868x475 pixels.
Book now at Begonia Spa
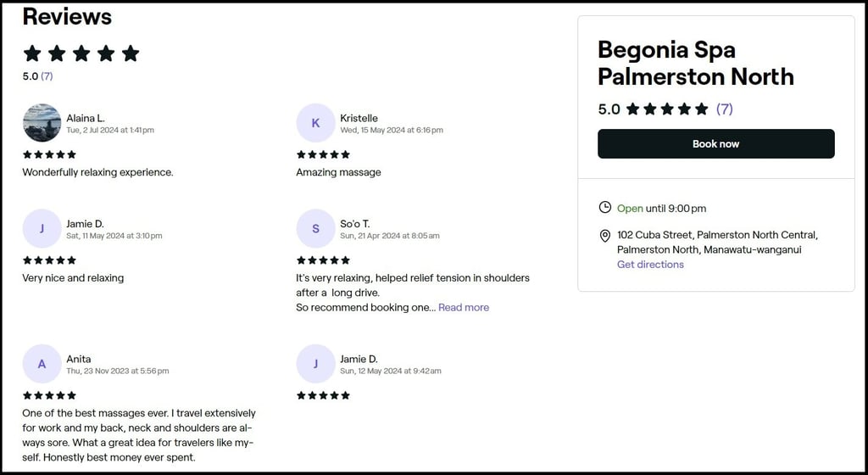[x=715, y=144]
